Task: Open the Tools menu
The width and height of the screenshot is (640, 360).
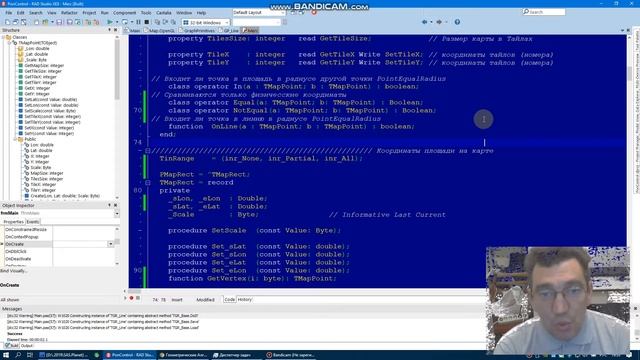Action: click(x=146, y=13)
